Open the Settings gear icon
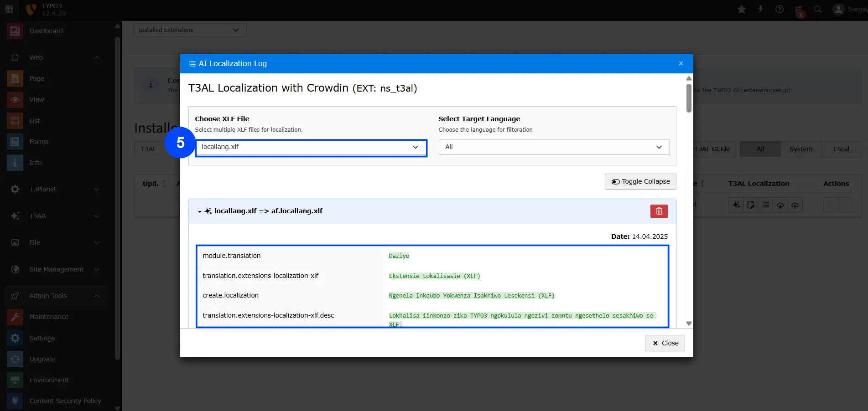 tap(15, 338)
